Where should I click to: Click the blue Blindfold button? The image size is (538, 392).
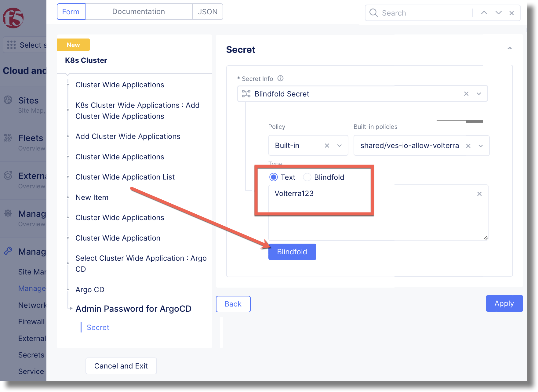point(292,252)
